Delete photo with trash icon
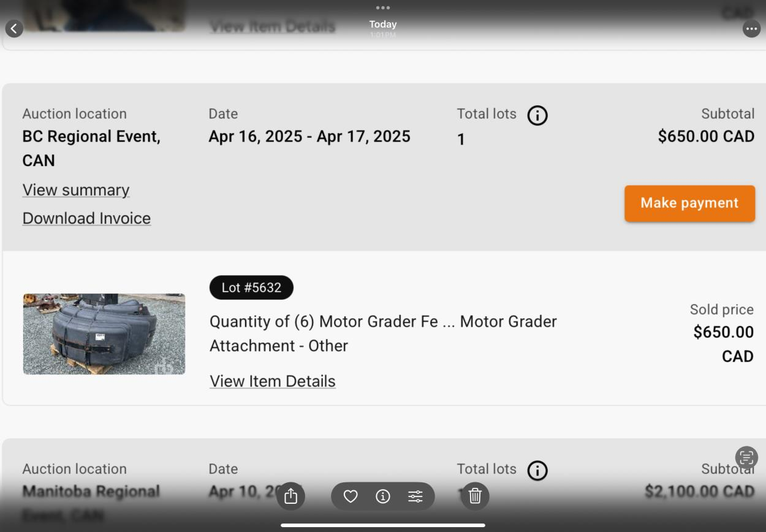The height and width of the screenshot is (532, 766). pyautogui.click(x=475, y=496)
